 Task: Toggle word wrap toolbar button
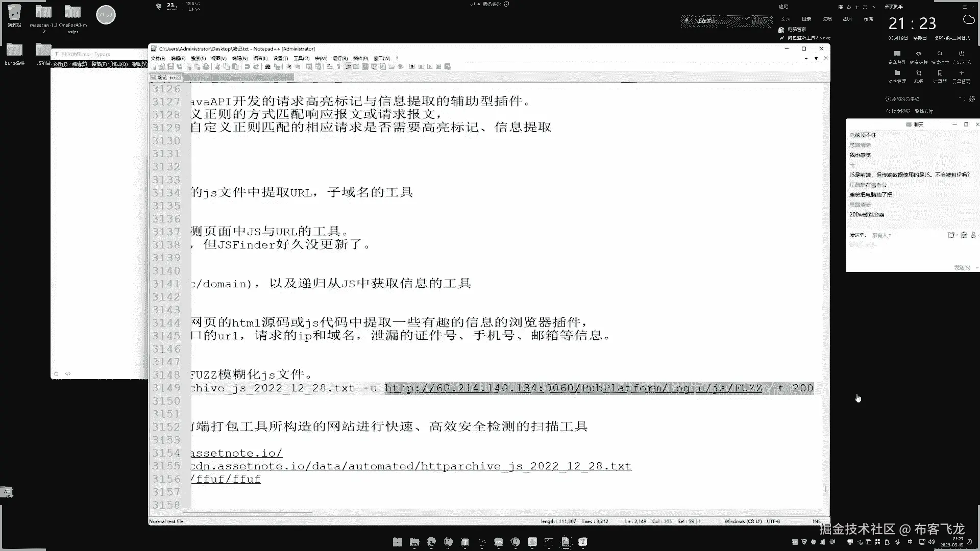[x=329, y=67]
